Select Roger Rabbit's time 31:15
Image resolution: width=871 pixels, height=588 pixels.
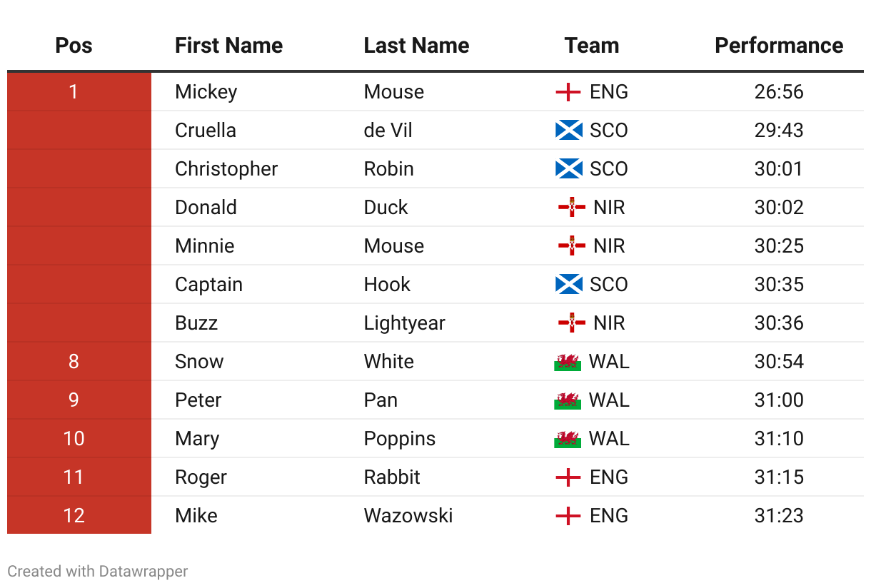(x=779, y=477)
